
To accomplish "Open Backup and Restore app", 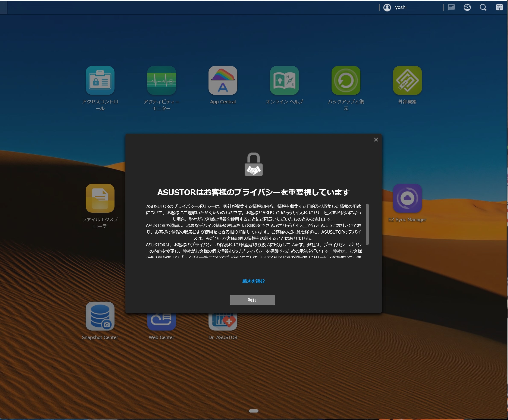I will 346,80.
